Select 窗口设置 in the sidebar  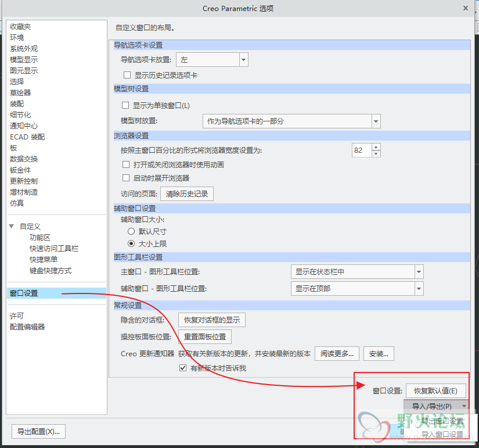pyautogui.click(x=56, y=293)
